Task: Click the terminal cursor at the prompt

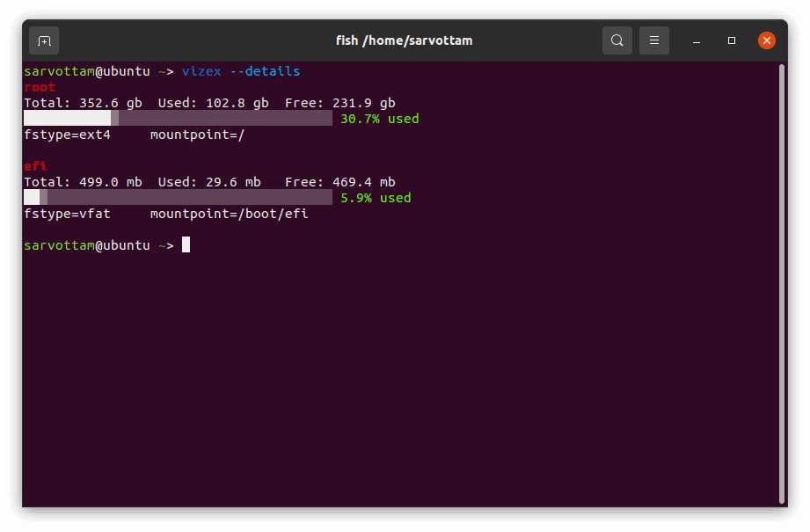Action: 186,244
